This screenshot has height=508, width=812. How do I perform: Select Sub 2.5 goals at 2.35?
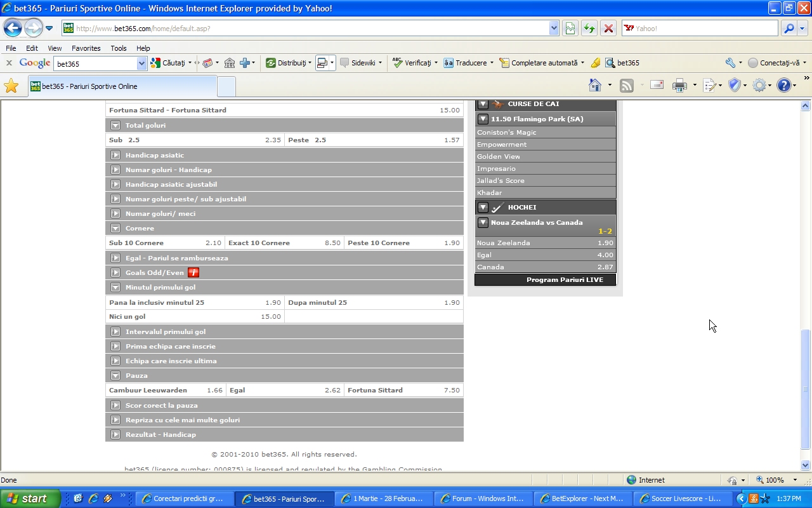(x=195, y=140)
